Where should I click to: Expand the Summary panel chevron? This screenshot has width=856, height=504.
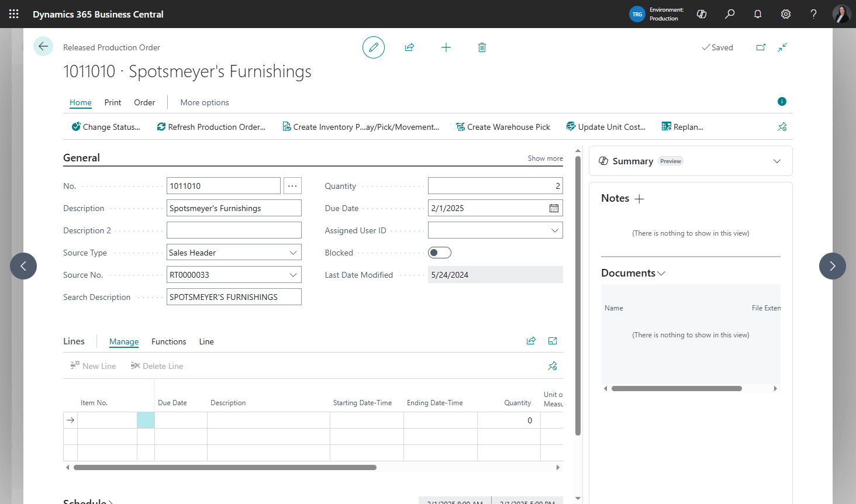777,161
